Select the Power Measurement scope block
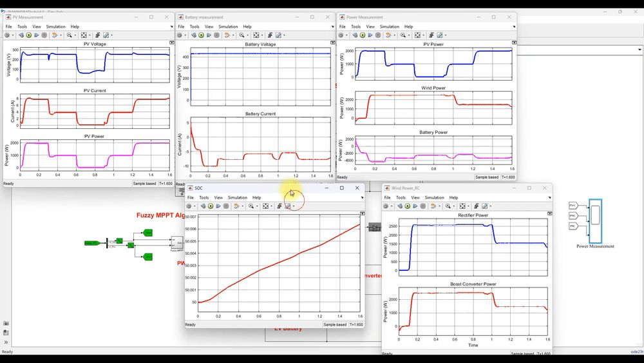 (x=596, y=221)
